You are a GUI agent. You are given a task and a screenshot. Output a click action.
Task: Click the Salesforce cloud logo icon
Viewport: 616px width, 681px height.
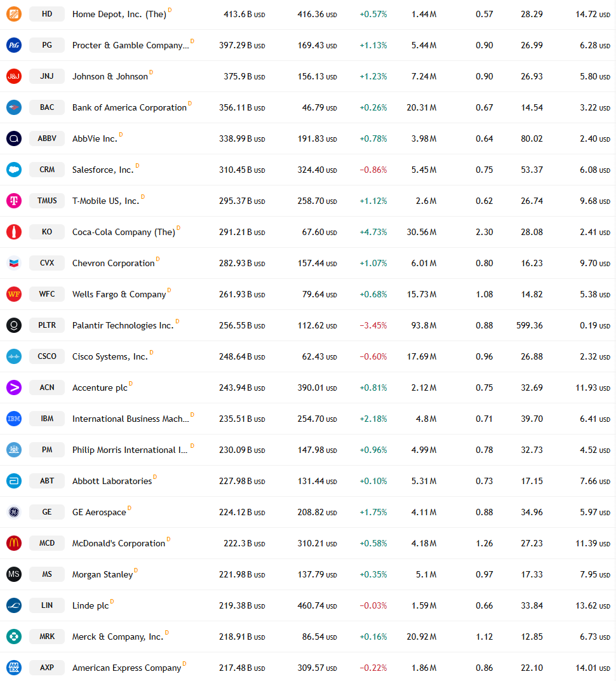(x=14, y=170)
